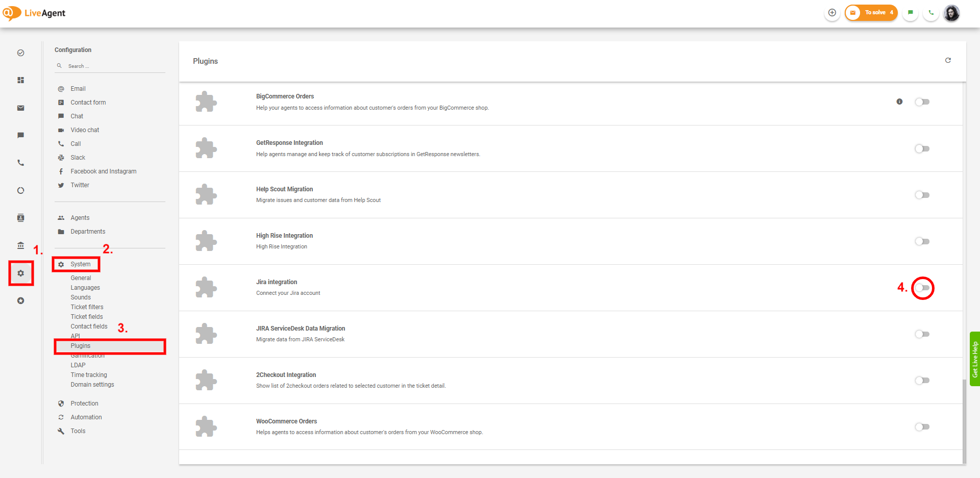Image resolution: width=980 pixels, height=478 pixels.
Task: Open the calls phone icon in the left sidebar
Action: 21,163
